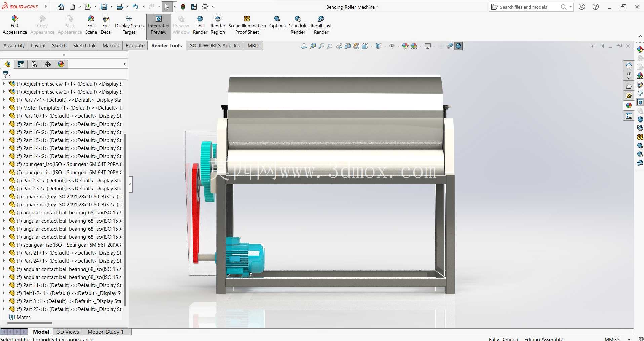Open the Options gear in the top toolbar

205,7
